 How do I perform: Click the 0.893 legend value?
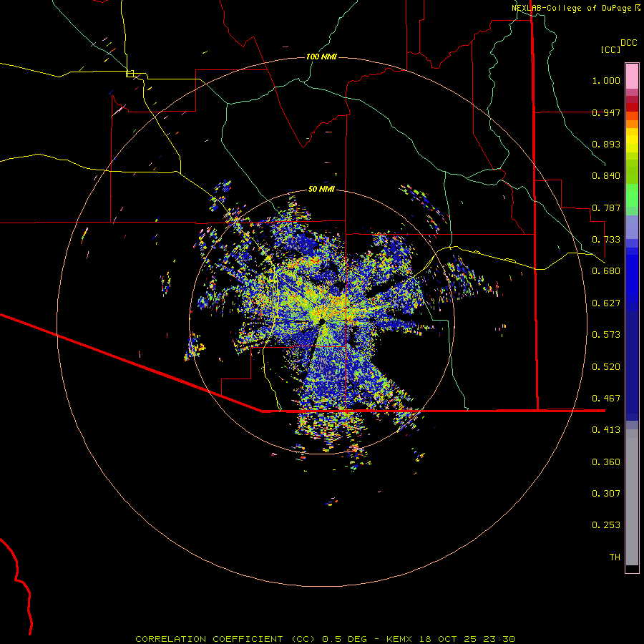tap(606, 144)
